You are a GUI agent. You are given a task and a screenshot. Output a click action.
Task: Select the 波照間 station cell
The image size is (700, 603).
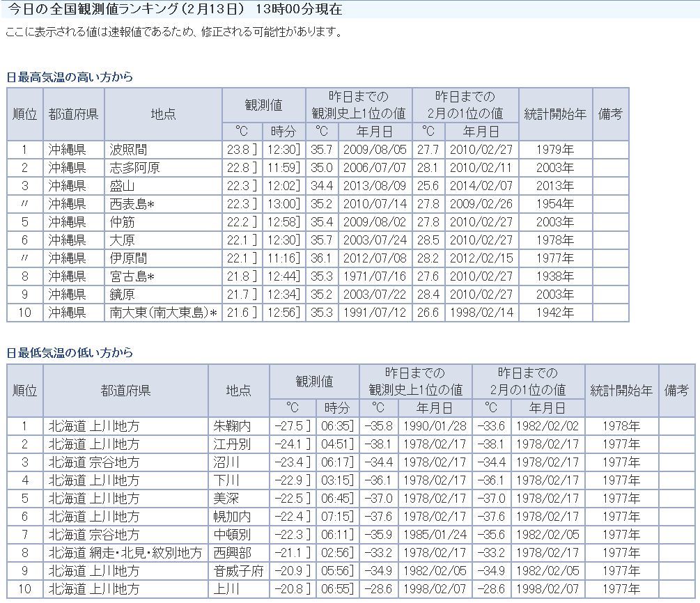163,150
